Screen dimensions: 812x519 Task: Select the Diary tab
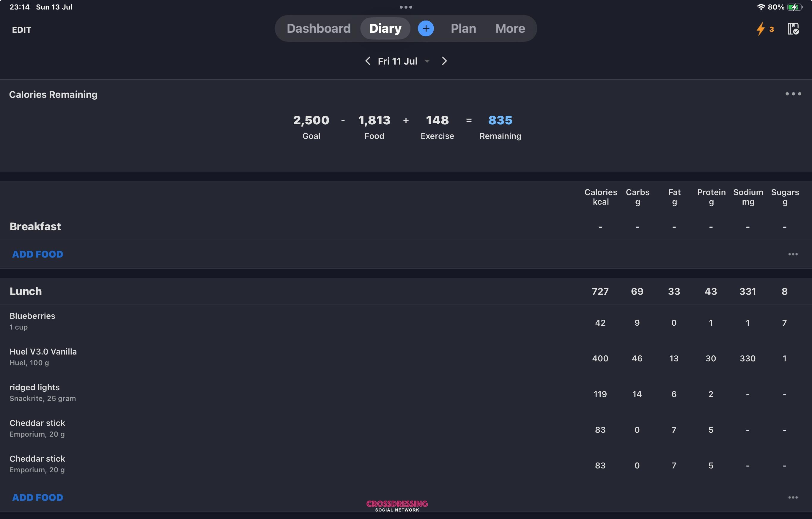[385, 28]
